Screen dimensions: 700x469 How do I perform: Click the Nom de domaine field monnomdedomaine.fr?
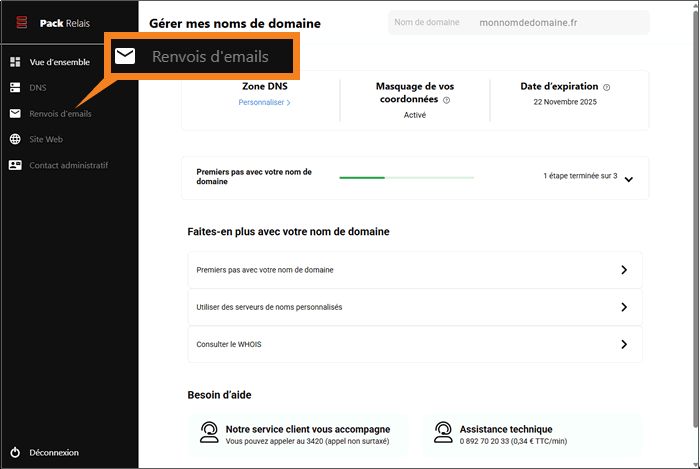[519, 22]
